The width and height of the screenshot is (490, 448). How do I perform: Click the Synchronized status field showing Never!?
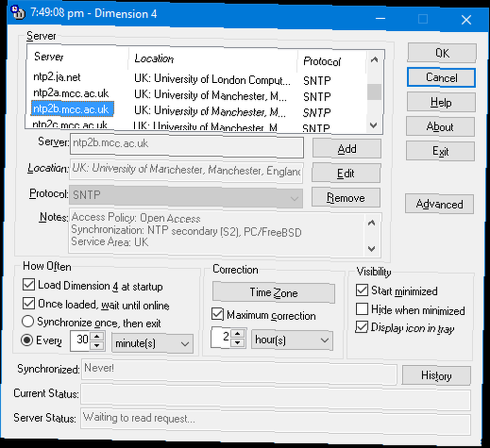click(239, 371)
